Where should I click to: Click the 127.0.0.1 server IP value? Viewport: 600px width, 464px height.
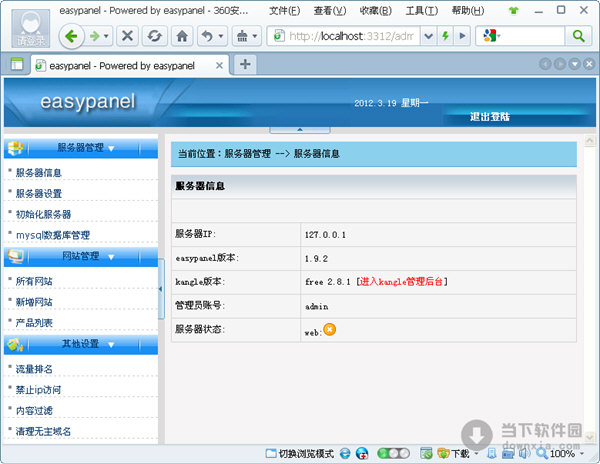pos(325,234)
